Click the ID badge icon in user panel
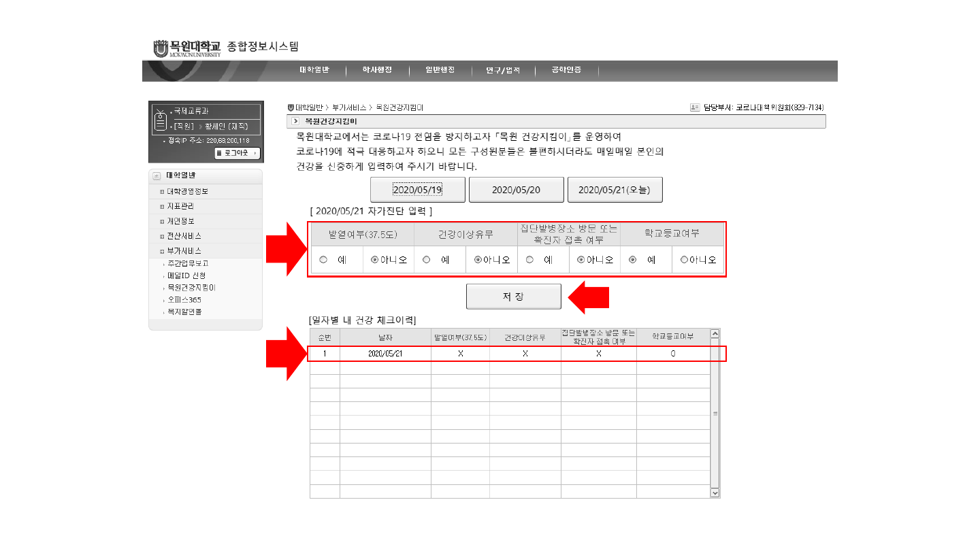The width and height of the screenshot is (980, 551). [161, 121]
